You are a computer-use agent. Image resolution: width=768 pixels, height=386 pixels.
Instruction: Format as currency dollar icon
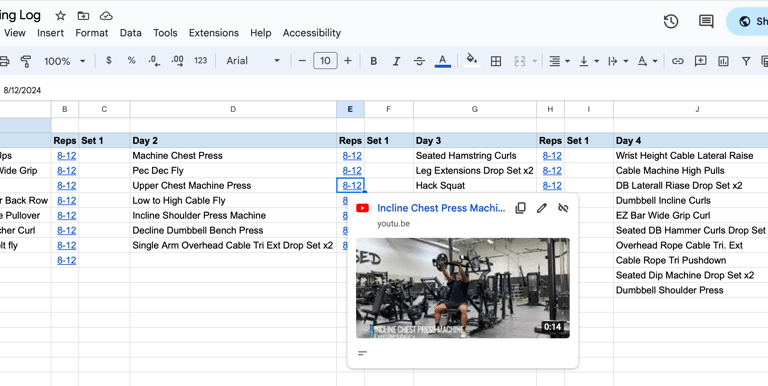108,60
